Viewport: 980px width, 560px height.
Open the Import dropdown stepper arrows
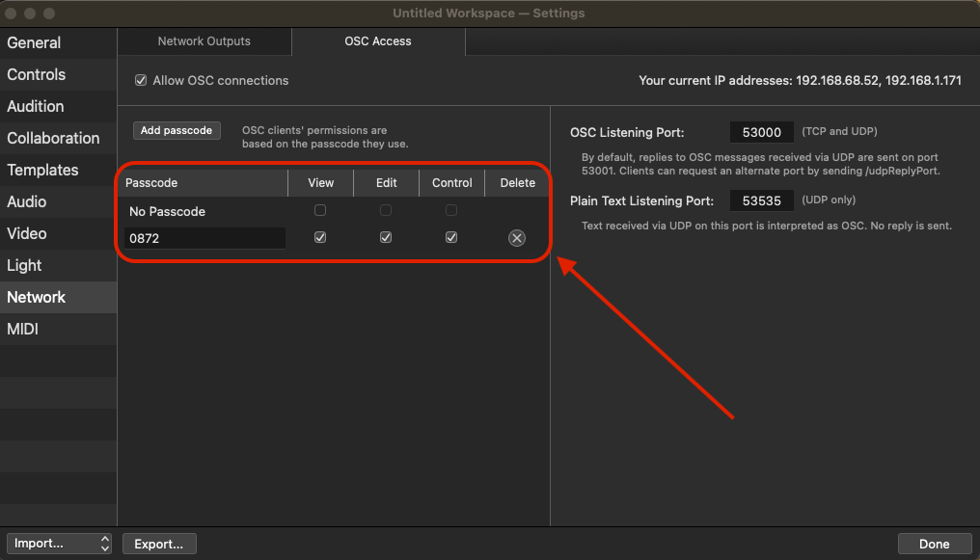(105, 544)
